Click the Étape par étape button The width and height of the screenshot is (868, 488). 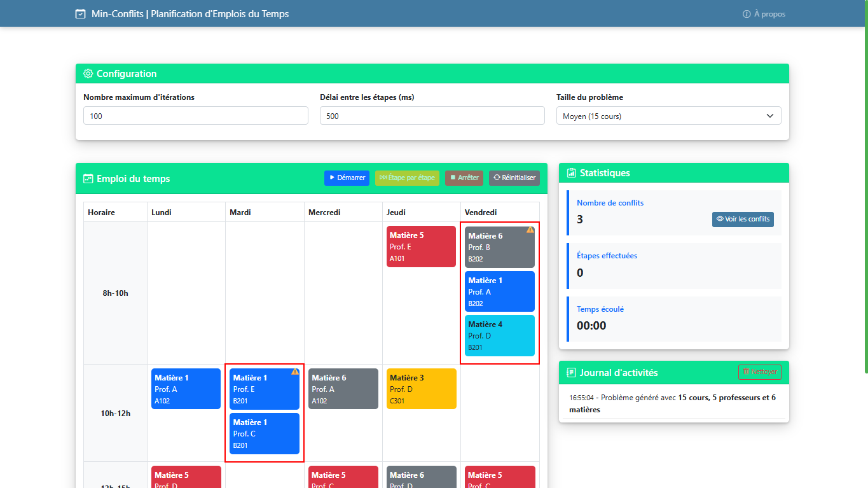pos(407,178)
